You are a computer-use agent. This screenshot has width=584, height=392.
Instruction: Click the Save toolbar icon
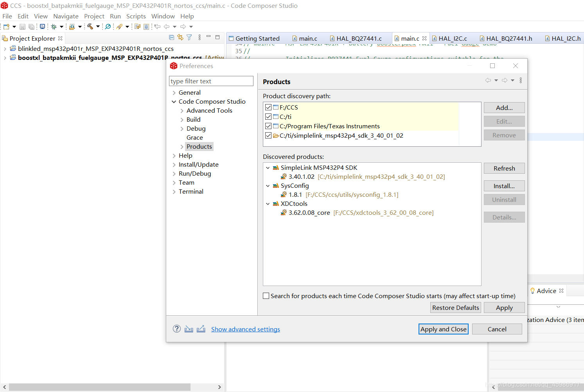(22, 27)
